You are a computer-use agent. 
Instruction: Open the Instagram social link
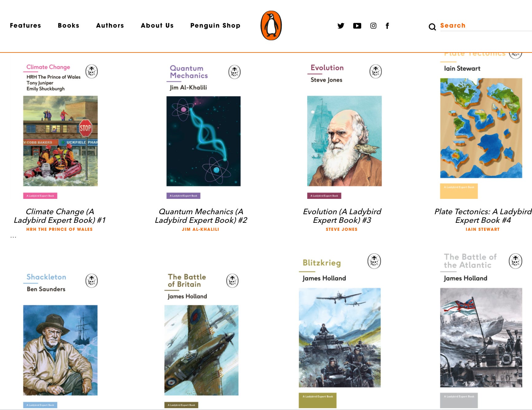pyautogui.click(x=373, y=26)
